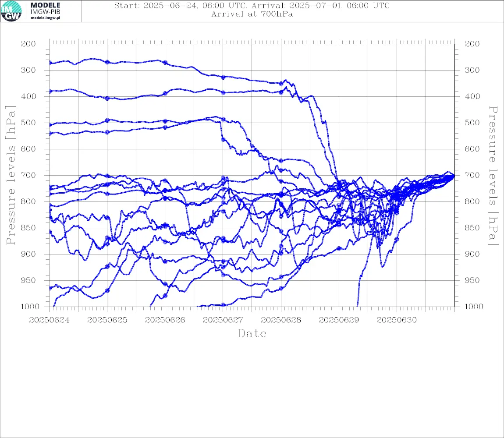Image resolution: width=504 pixels, height=438 pixels.
Task: Click the left axis 700 tick label
Action: tap(28, 176)
